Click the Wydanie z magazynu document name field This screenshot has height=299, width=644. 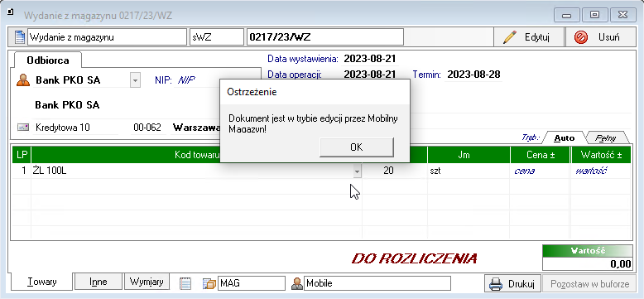[107, 37]
